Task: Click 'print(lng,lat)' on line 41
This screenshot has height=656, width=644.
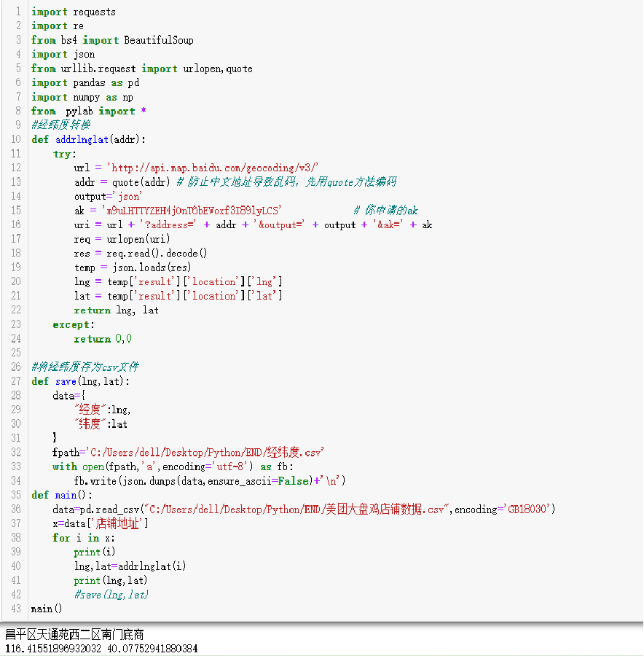Action: tap(111, 581)
